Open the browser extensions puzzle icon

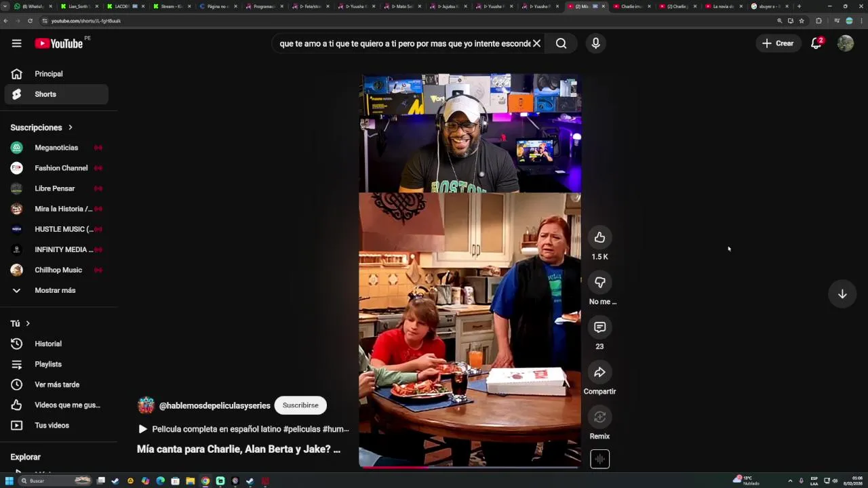(818, 21)
